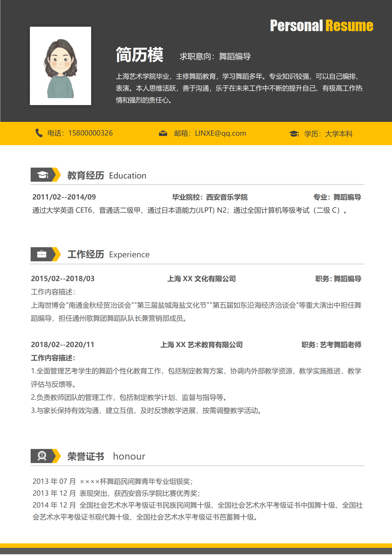This screenshot has height=555, width=392.
Task: Click the CET6 certifications line
Action: 190,210
